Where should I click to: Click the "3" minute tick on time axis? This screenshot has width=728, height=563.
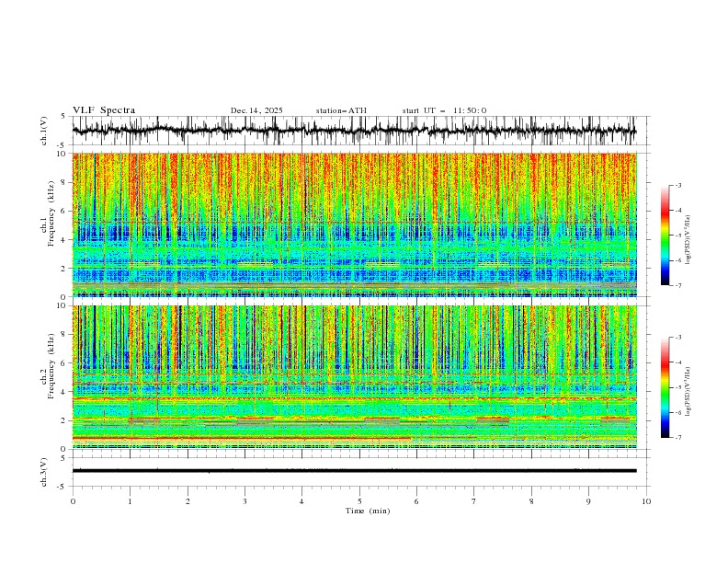(x=245, y=501)
